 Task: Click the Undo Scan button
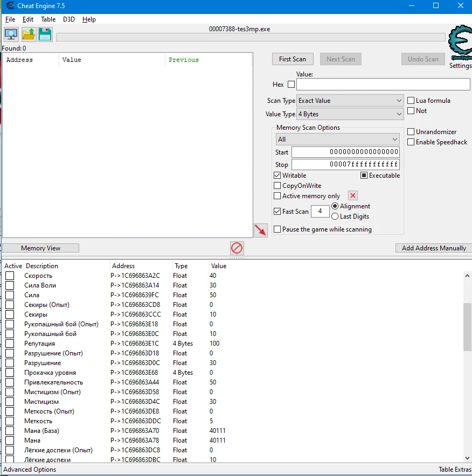click(x=423, y=59)
